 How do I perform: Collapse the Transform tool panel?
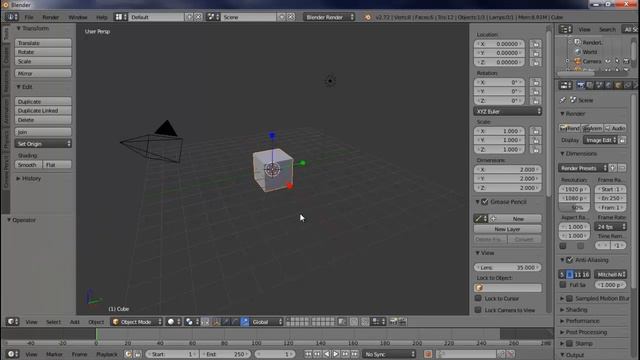[32, 28]
